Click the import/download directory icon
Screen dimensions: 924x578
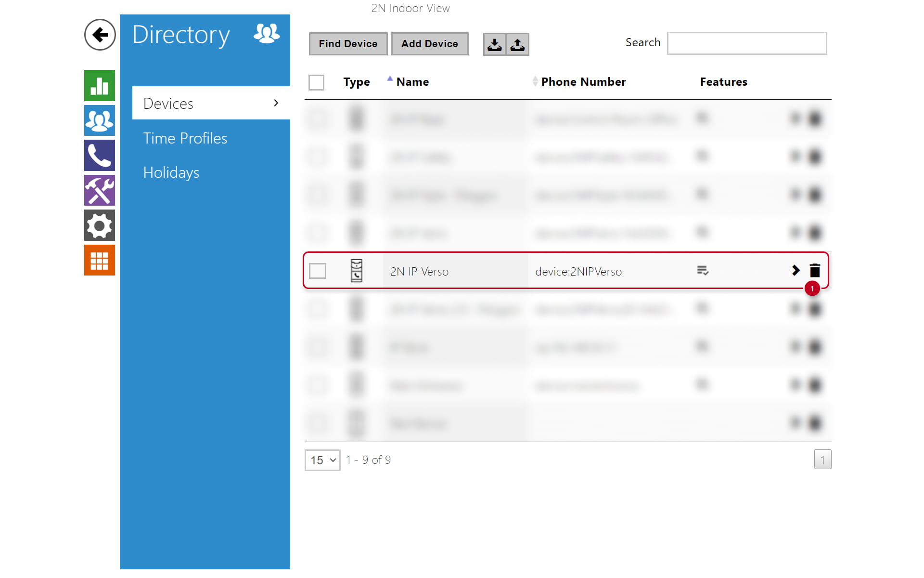click(495, 44)
